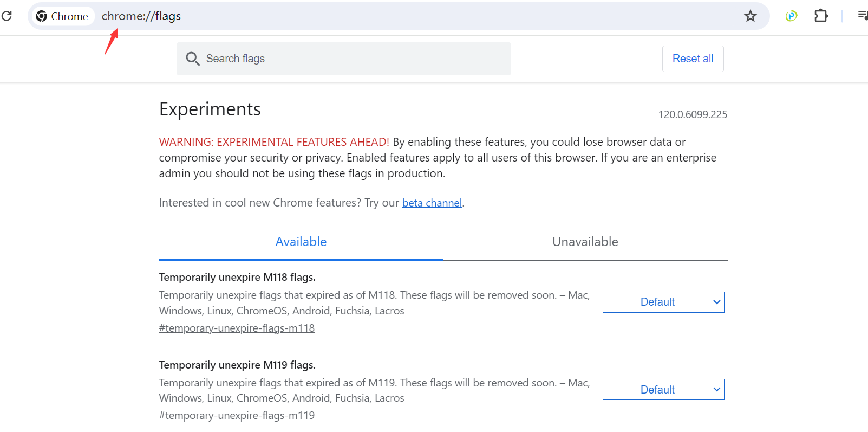Click the Temporarily unexpire M118 flags title
868x432 pixels.
coord(237,277)
